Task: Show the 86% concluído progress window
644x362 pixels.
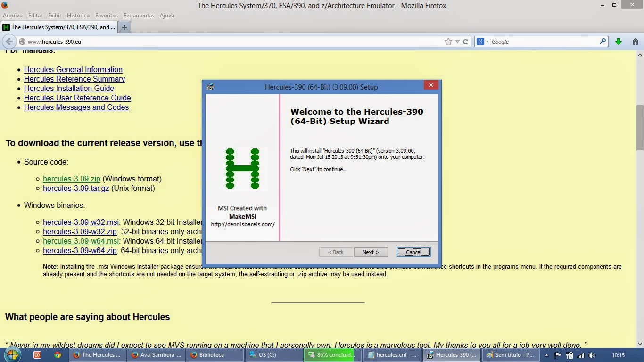Action: 332,355
